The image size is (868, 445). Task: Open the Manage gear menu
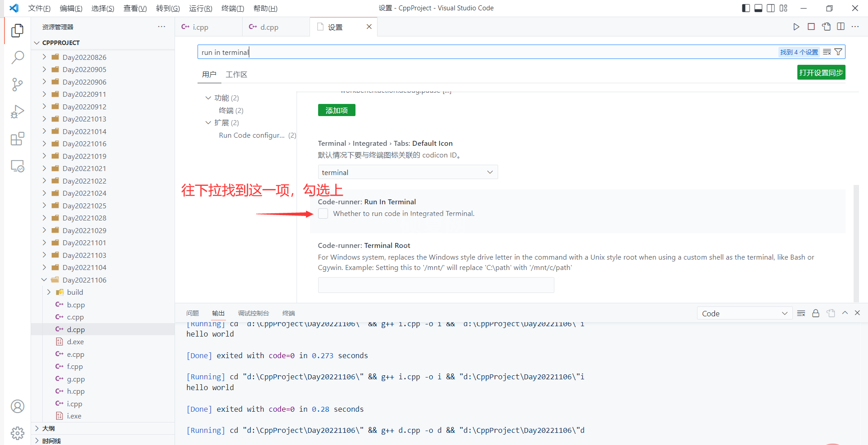pyautogui.click(x=17, y=433)
